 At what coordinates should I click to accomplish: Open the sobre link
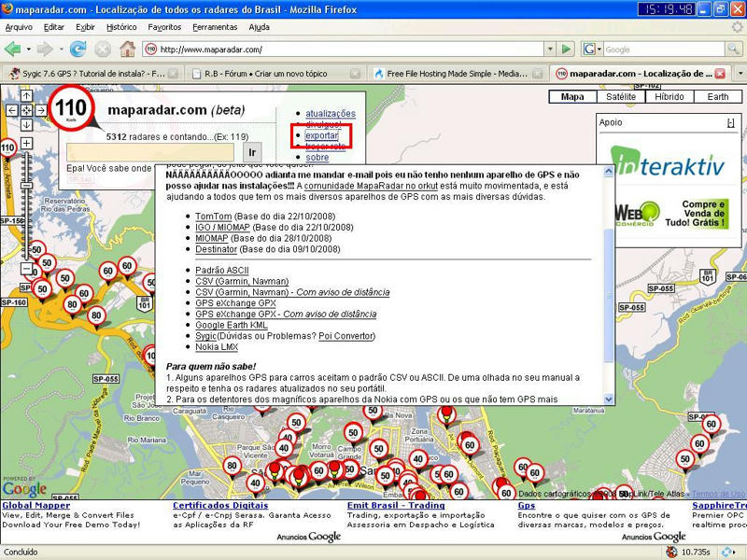(x=317, y=157)
